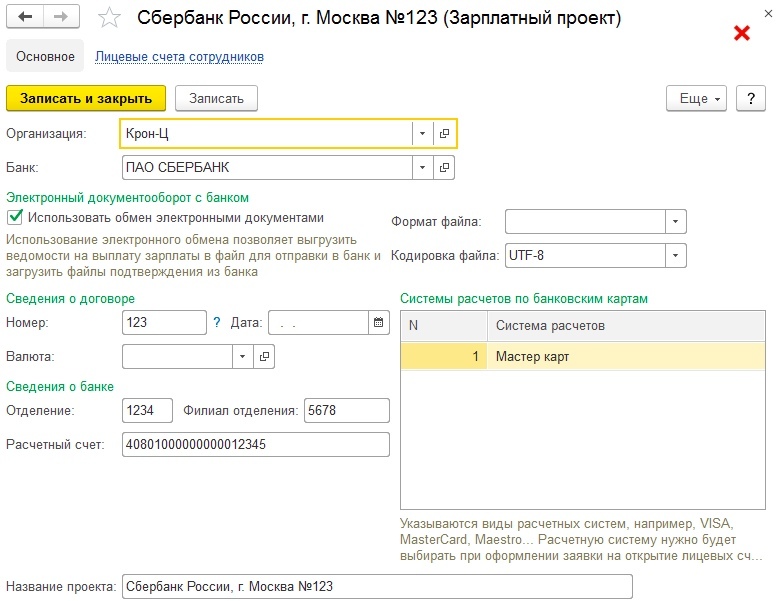
Task: Expand the Формат файла dropdown
Action: 676,222
